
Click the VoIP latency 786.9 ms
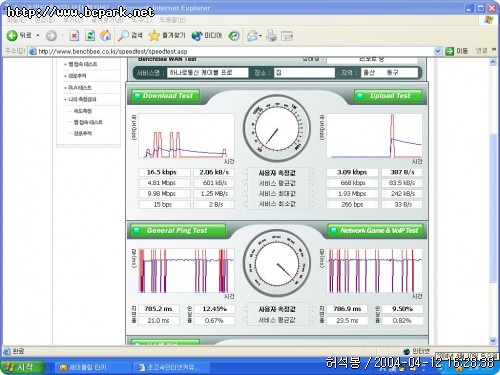coord(347,309)
